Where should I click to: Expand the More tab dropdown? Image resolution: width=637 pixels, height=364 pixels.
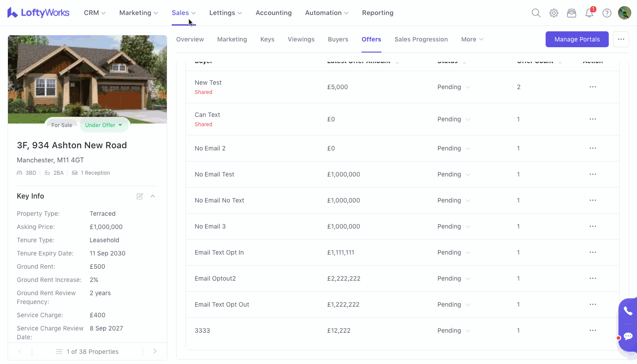pos(472,40)
